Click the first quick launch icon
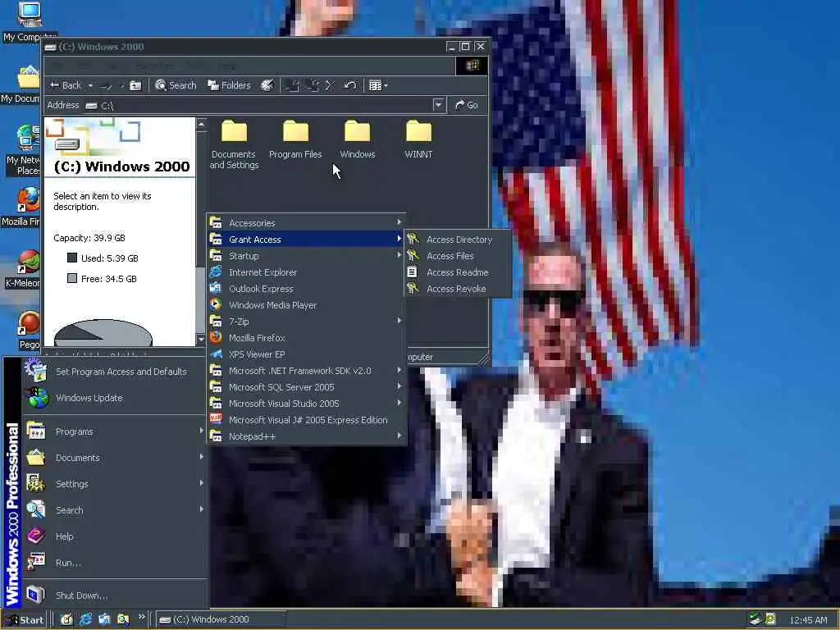 pyautogui.click(x=66, y=619)
